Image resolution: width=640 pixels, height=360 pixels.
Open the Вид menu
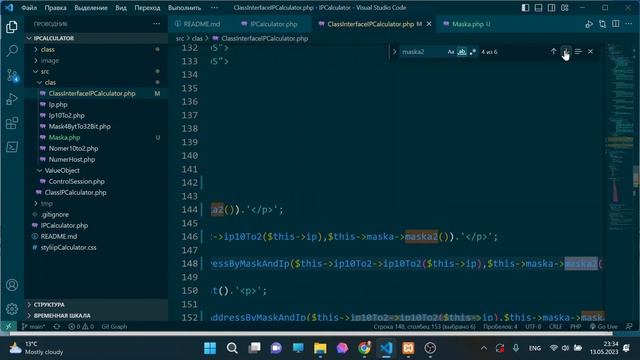(x=120, y=8)
